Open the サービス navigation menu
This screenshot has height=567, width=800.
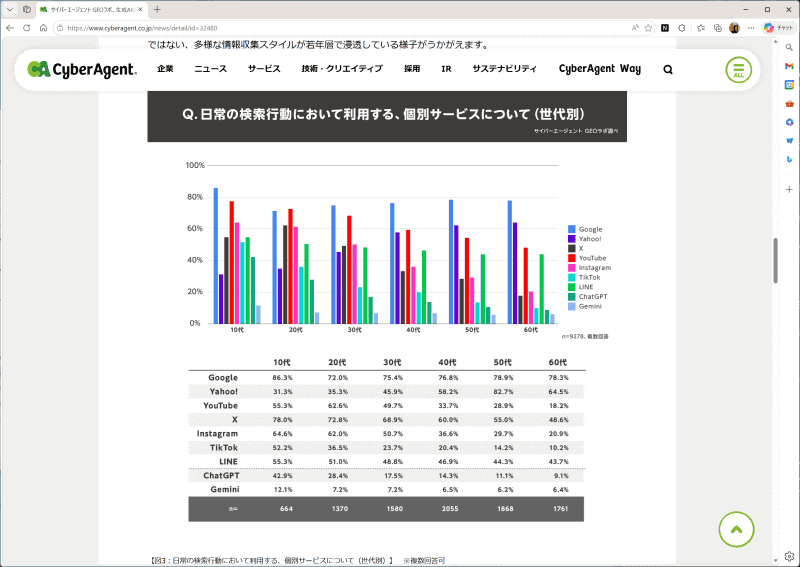[264, 68]
